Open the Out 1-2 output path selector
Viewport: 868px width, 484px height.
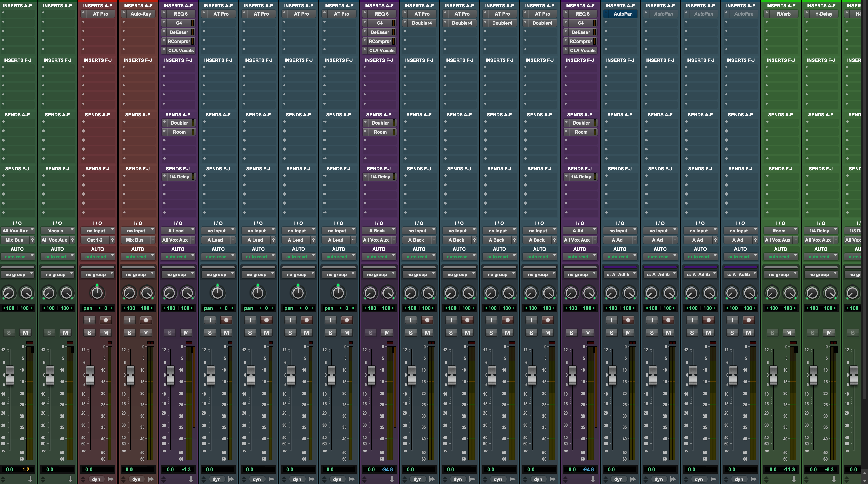pos(95,240)
